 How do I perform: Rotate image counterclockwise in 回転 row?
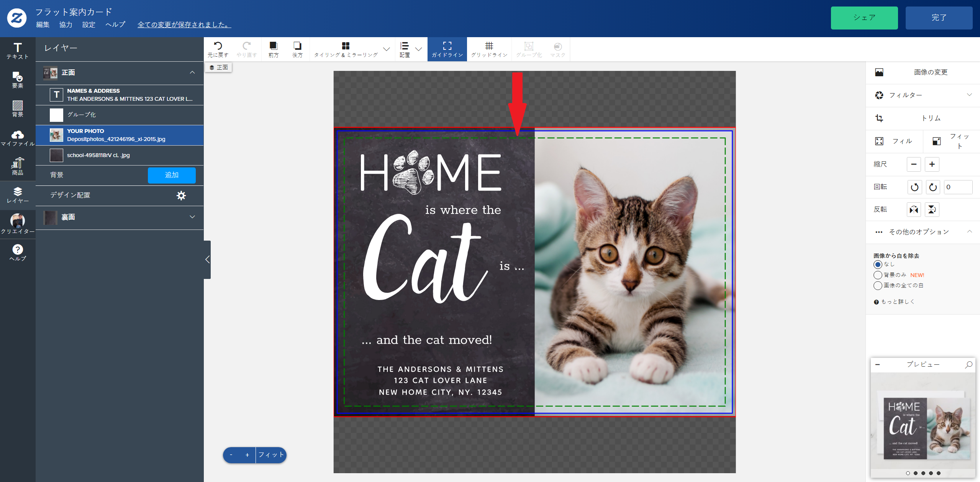914,187
